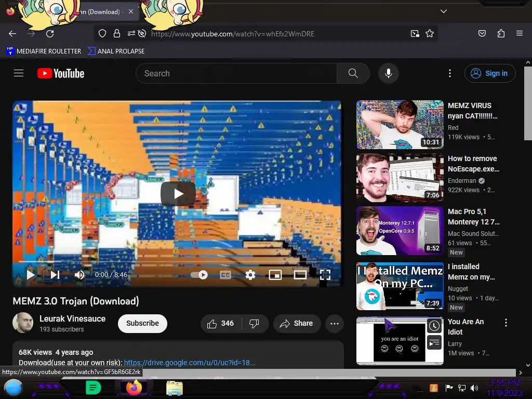Start video with large center play button
The height and width of the screenshot is (399, 532).
coord(178,194)
